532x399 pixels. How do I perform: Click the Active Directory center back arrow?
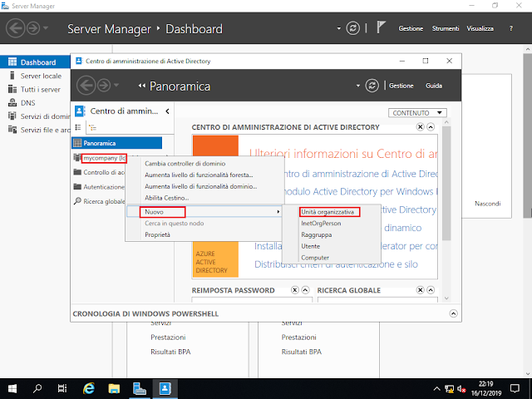click(x=86, y=86)
